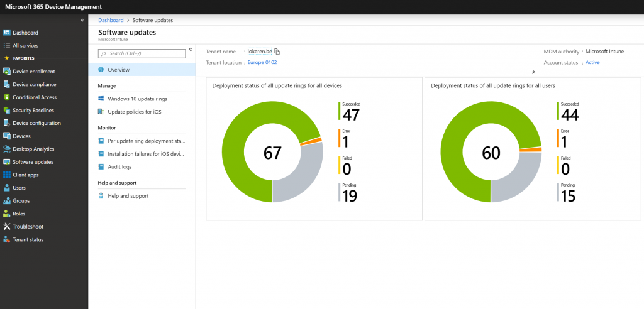Click Failed 0 legend for users

point(564,165)
